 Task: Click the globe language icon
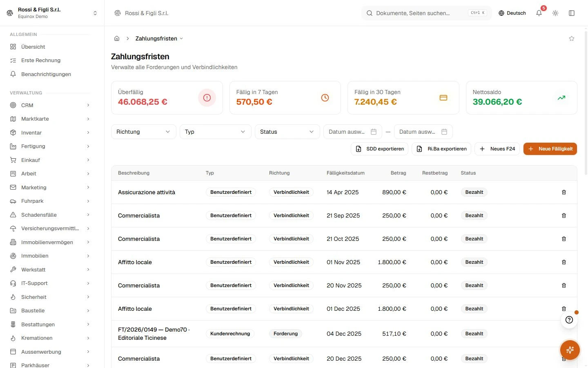coord(501,13)
